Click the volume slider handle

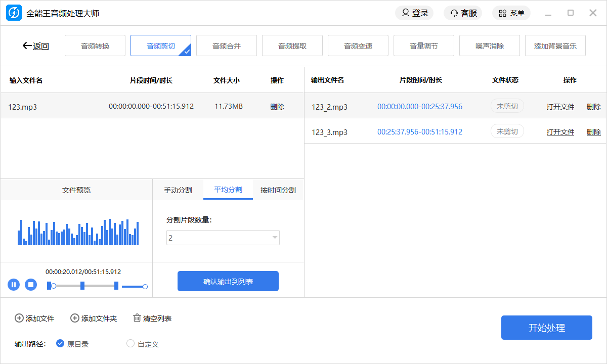click(145, 287)
